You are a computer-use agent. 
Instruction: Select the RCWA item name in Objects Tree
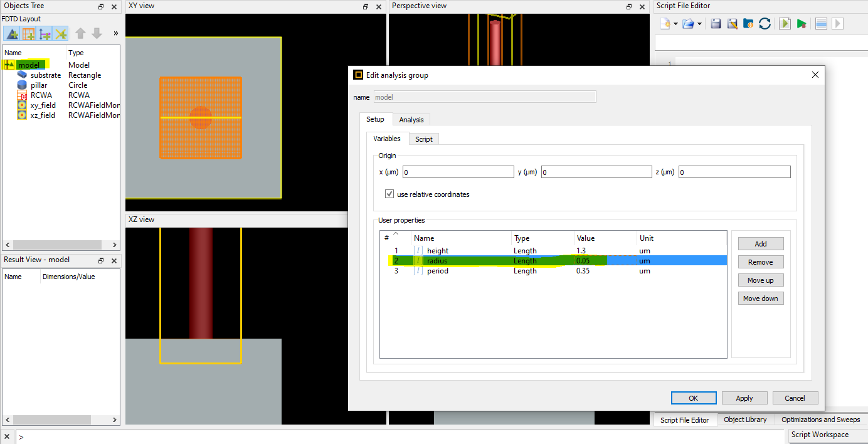pos(41,95)
